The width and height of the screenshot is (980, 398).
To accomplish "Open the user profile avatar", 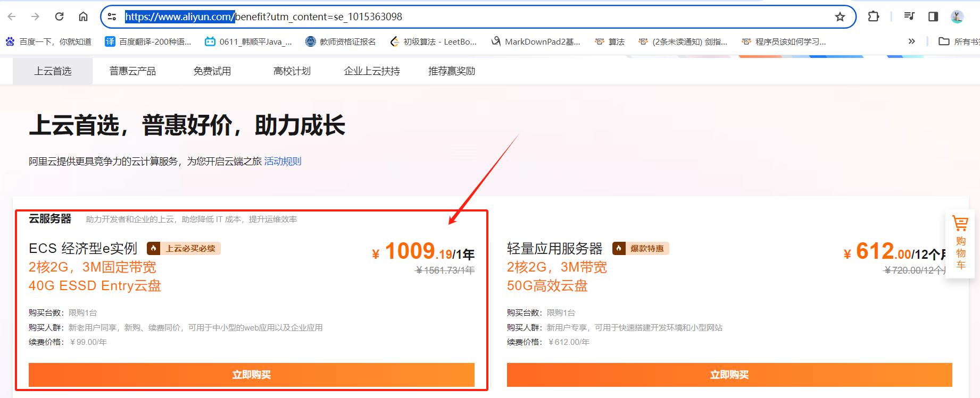I will coord(957,16).
